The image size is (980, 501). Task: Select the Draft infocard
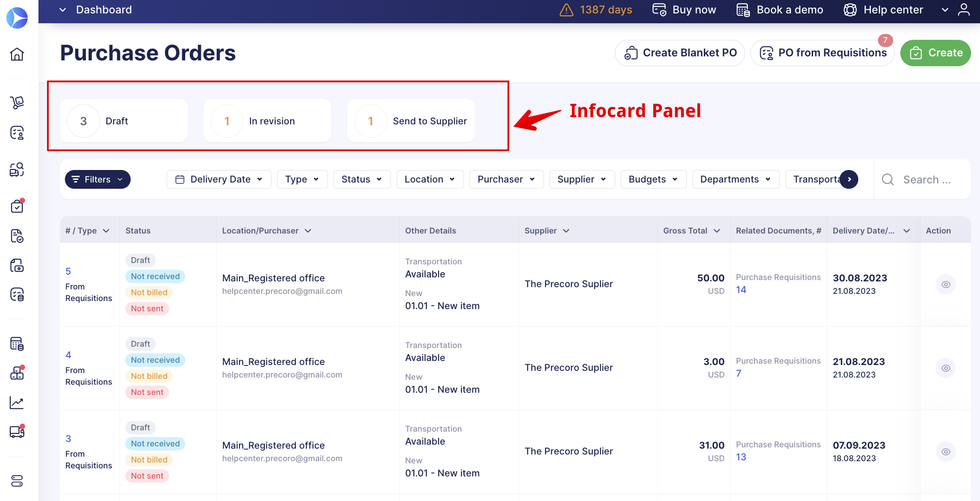point(124,121)
